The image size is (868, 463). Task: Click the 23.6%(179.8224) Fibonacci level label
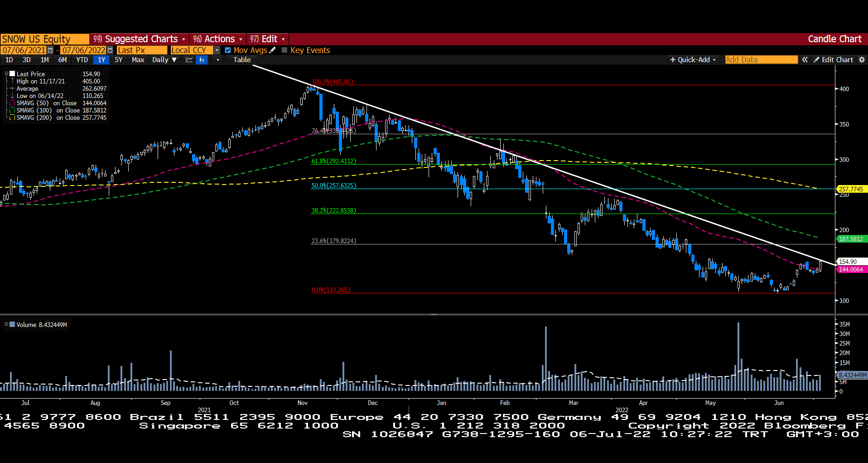(334, 241)
